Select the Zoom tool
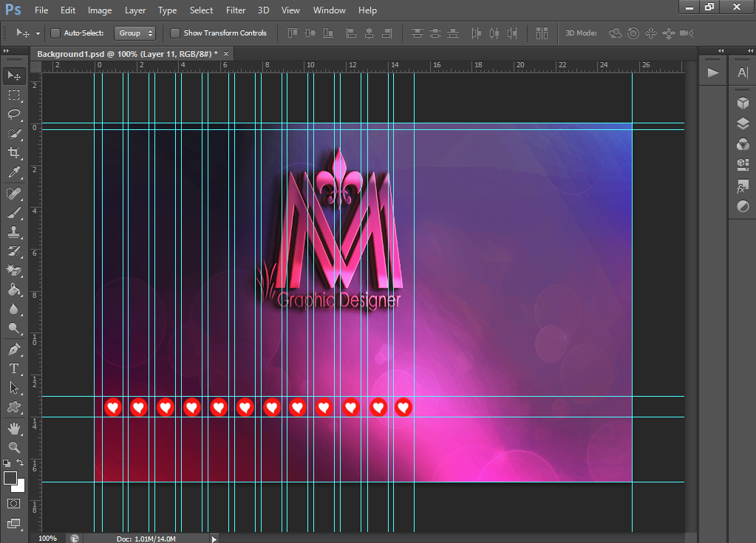The width and height of the screenshot is (756, 543). point(14,447)
